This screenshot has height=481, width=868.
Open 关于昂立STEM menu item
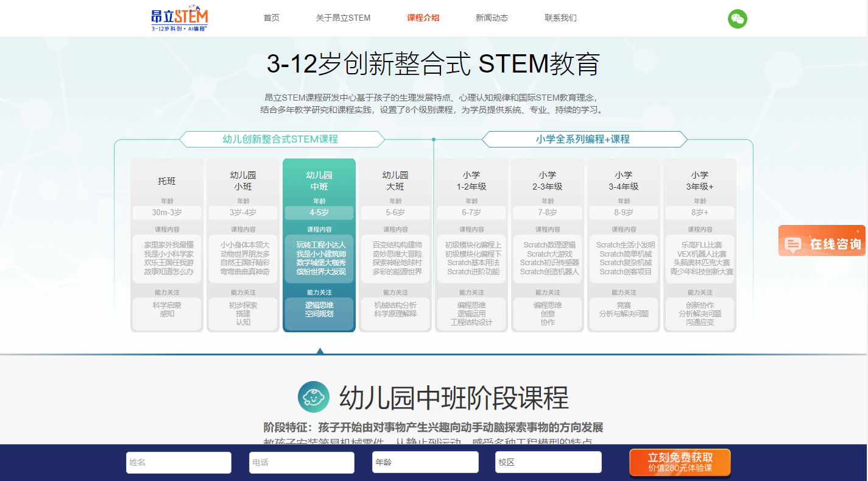pyautogui.click(x=343, y=18)
